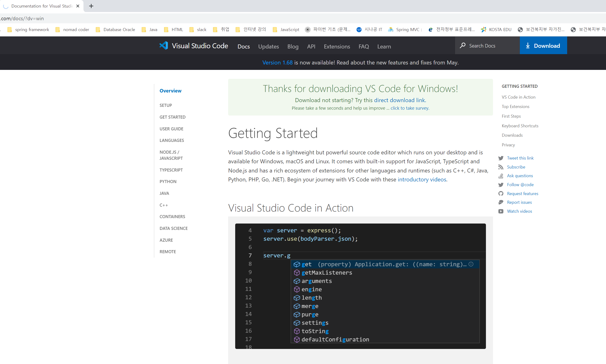Click the Stack Overflow Ask questions icon
Image resolution: width=606 pixels, height=364 pixels.
click(x=501, y=176)
